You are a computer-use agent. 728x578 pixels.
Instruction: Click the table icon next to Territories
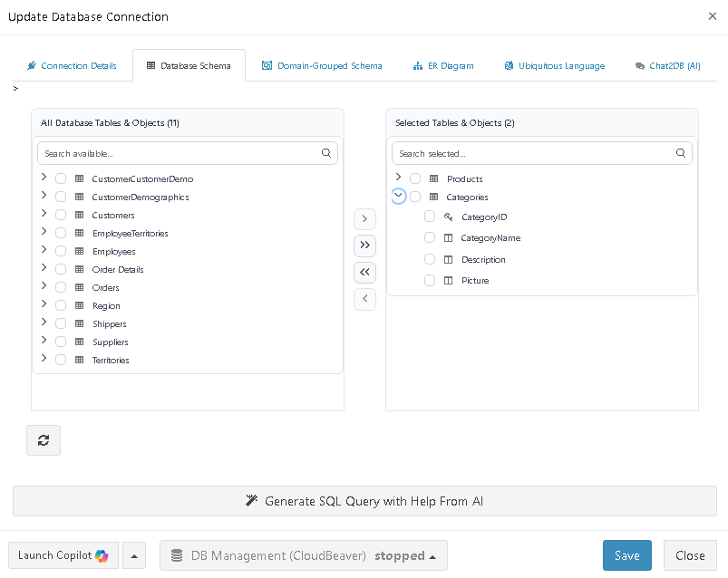pyautogui.click(x=80, y=360)
